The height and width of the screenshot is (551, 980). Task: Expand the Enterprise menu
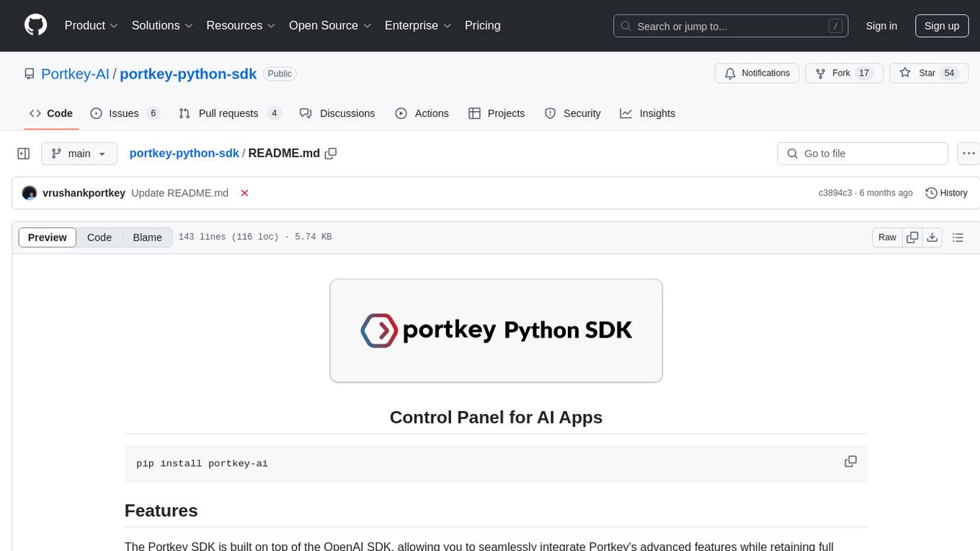418,25
